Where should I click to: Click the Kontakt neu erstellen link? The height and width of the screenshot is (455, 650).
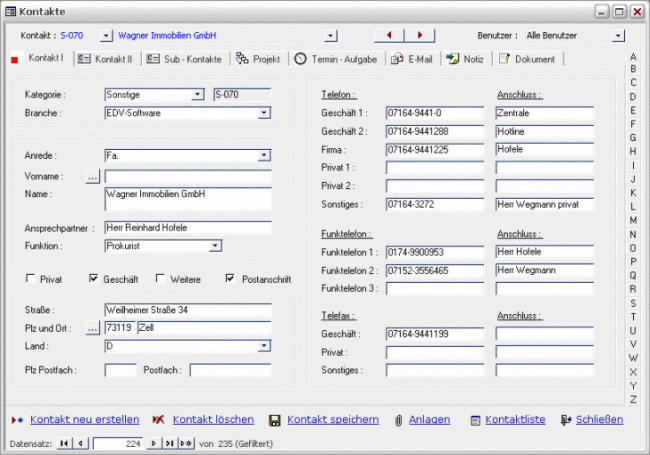pos(85,420)
